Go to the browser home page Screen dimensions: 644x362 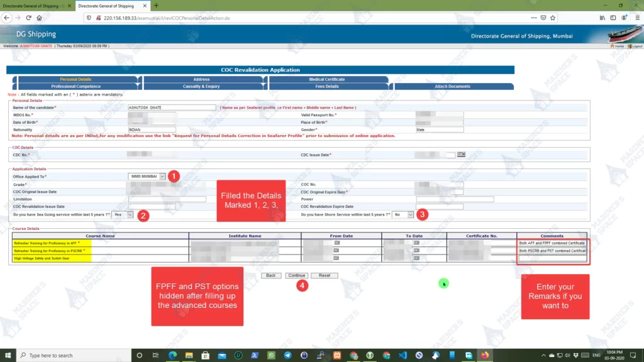click(x=40, y=18)
